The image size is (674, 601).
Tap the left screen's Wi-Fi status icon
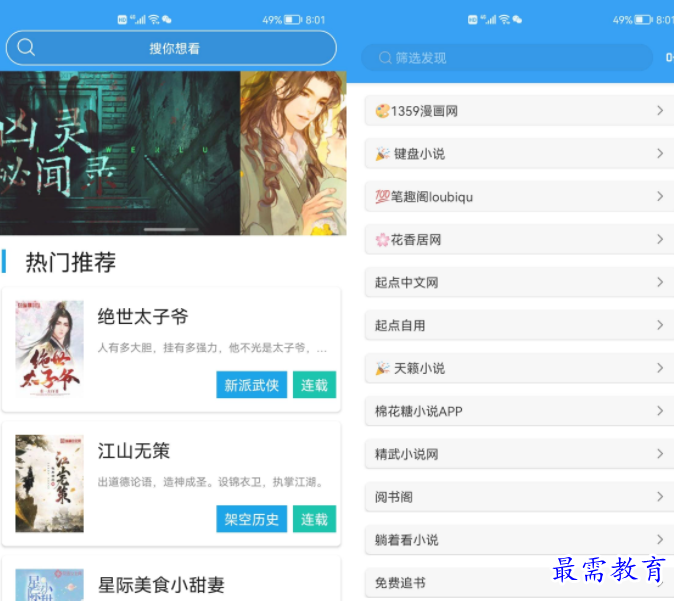point(154,19)
